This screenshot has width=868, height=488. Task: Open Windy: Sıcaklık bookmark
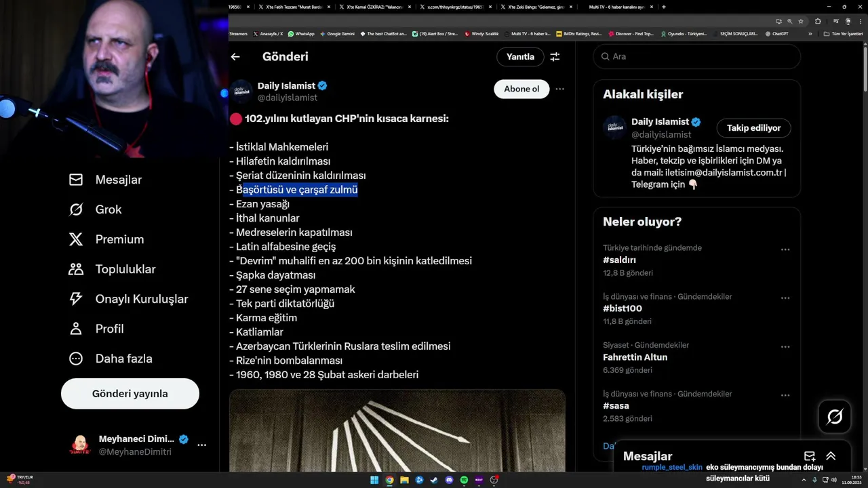(x=481, y=33)
